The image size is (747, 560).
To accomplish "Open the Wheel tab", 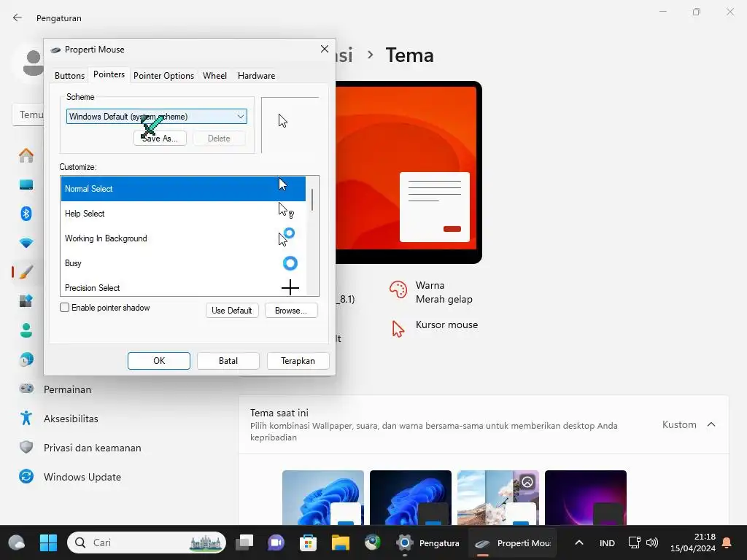I will pyautogui.click(x=215, y=76).
